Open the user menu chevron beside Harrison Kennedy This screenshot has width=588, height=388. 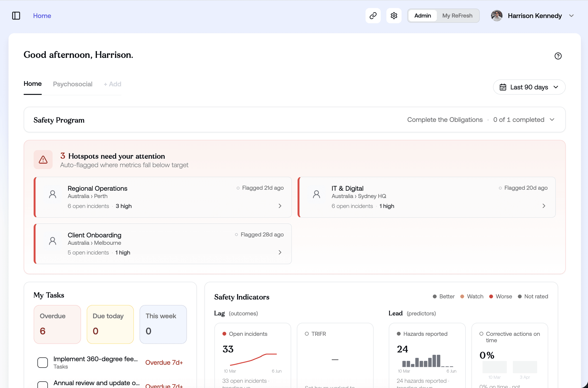coord(571,16)
